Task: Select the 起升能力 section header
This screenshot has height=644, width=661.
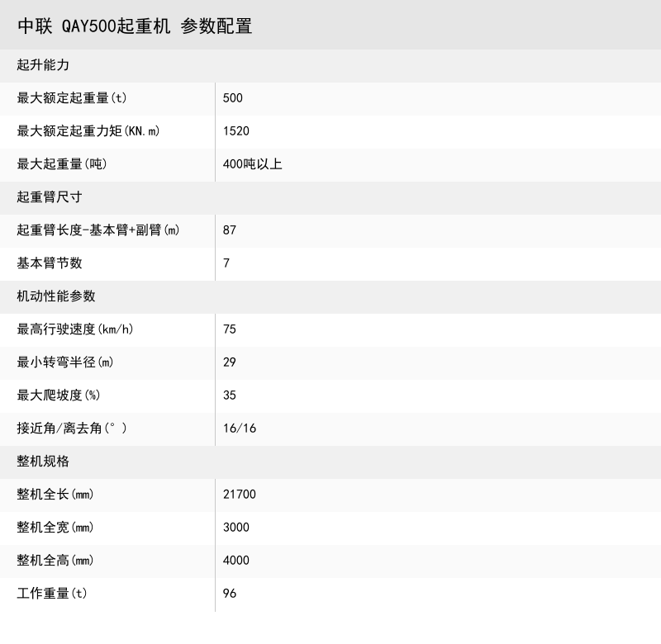Action: tap(40, 65)
